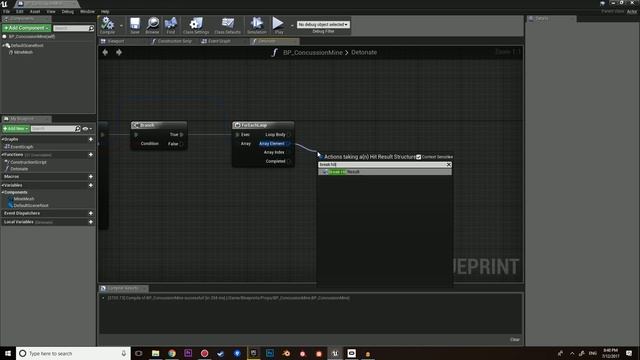Click the Compile toolbar icon

(x=107, y=25)
